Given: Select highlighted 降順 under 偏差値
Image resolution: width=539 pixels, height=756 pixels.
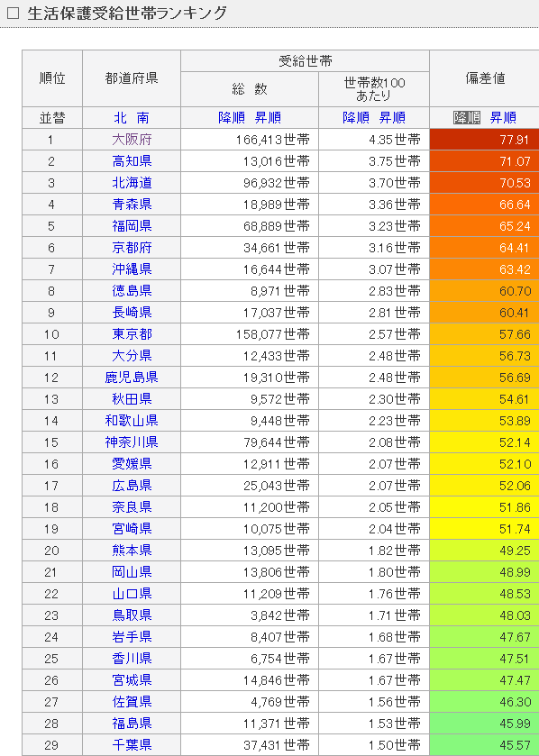Looking at the screenshot, I should [x=467, y=118].
